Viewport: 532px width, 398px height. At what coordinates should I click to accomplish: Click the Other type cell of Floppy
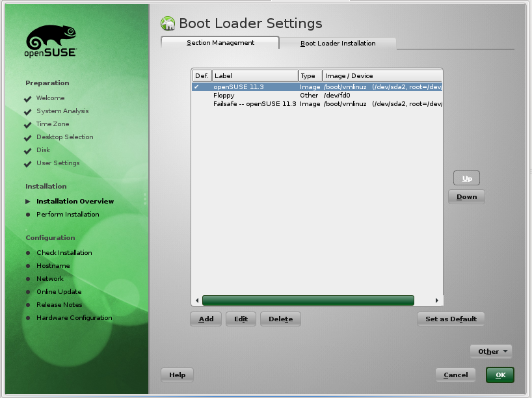(309, 96)
